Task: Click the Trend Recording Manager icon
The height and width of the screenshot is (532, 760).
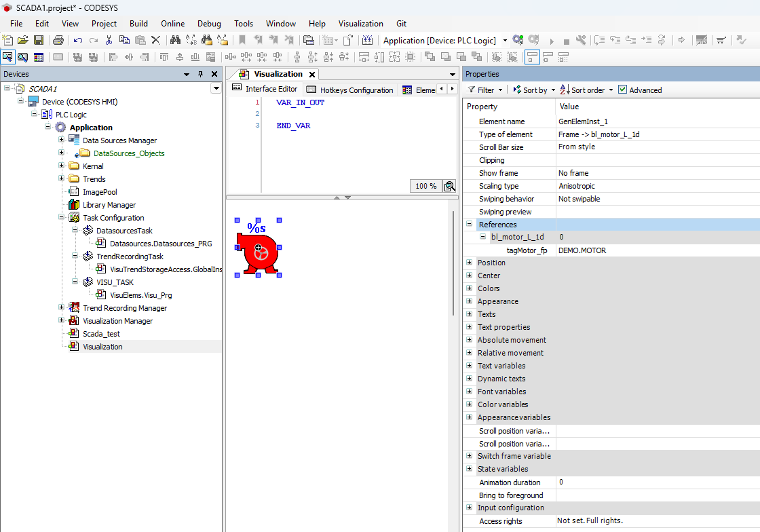Action: pos(74,307)
